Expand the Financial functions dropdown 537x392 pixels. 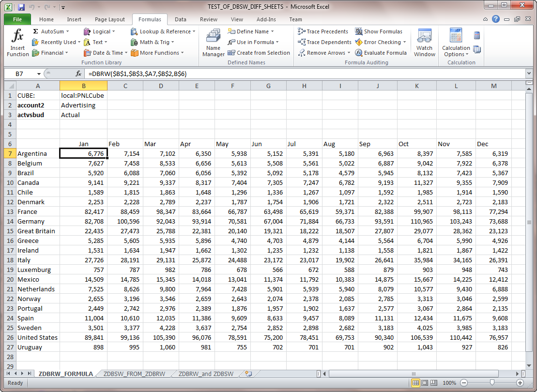click(x=50, y=53)
